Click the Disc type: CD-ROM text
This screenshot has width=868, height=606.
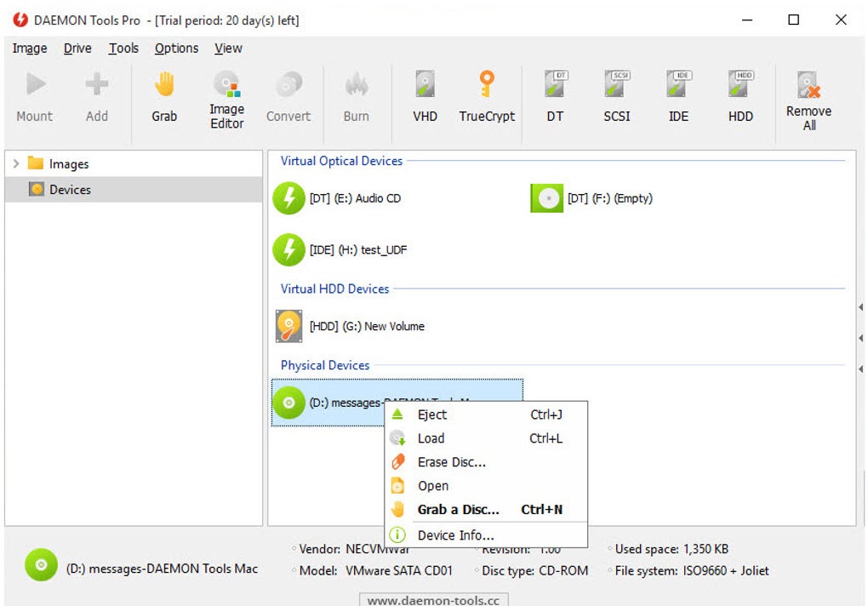pos(534,570)
